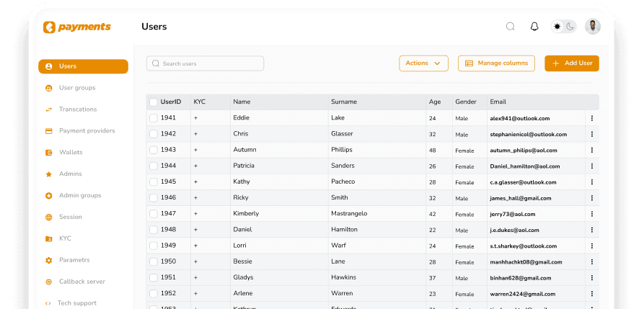Screen dimensions: 644x309
Task: Open three-dot menu for Eddie Lake row
Action: (x=591, y=118)
